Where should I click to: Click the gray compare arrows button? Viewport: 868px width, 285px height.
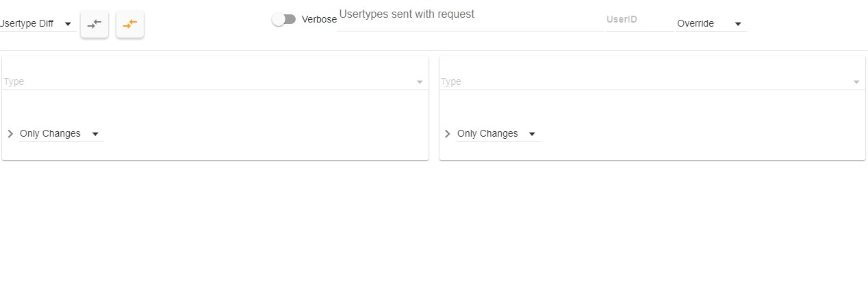tap(94, 24)
